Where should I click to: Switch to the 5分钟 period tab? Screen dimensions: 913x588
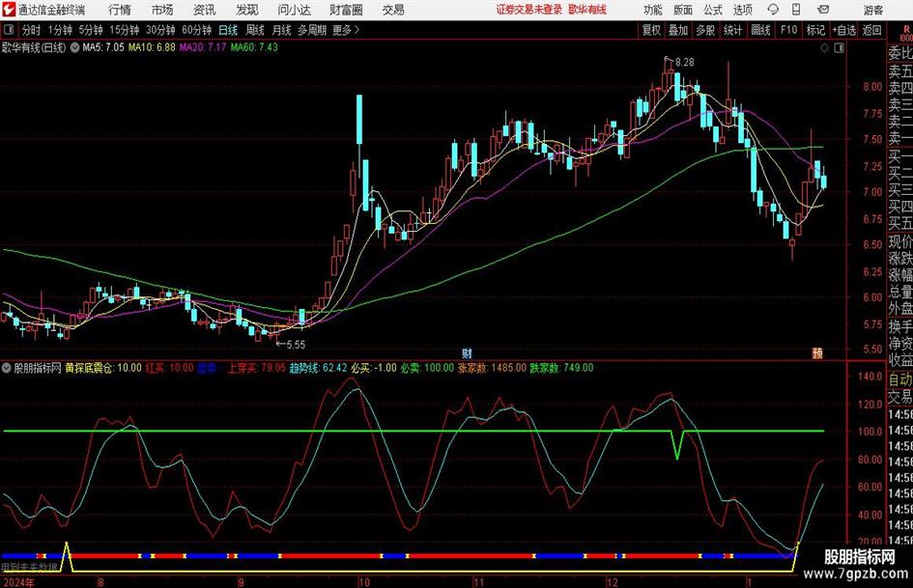(90, 30)
